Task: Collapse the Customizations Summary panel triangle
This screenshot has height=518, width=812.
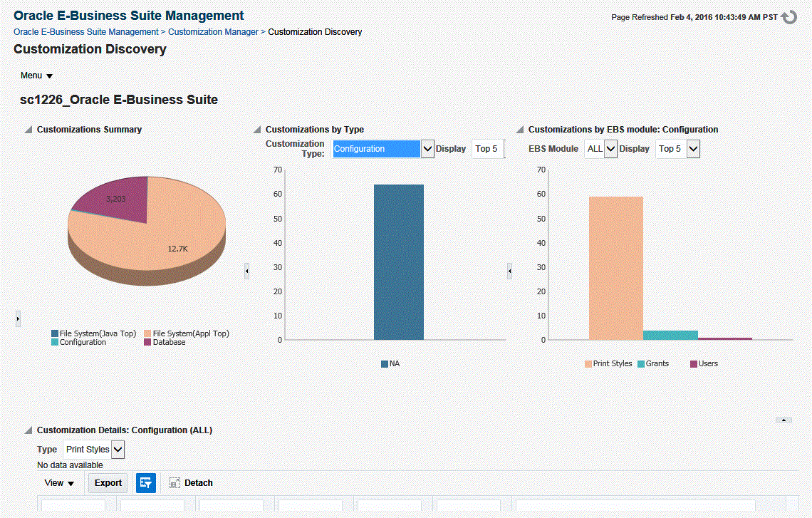Action: click(x=28, y=130)
